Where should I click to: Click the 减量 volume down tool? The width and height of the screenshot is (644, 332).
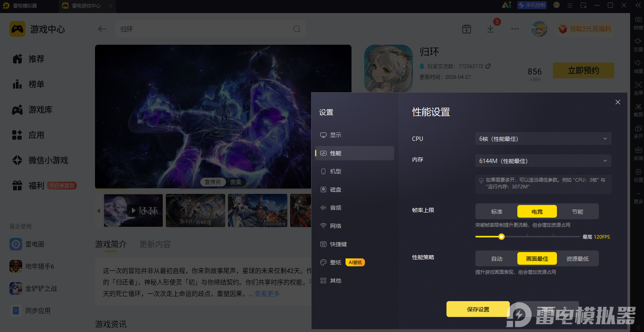click(x=638, y=66)
